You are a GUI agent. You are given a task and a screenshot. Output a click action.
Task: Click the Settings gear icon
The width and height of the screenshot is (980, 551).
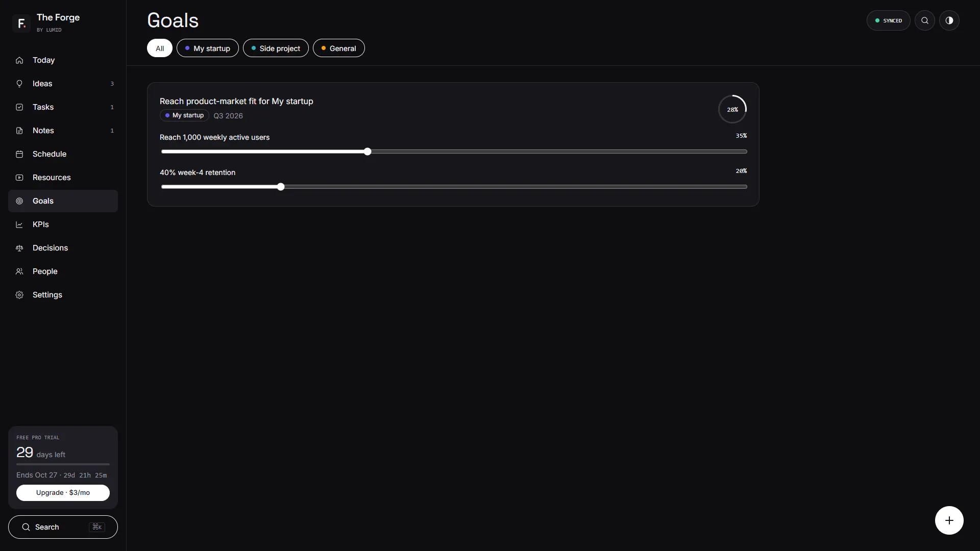[x=19, y=295]
